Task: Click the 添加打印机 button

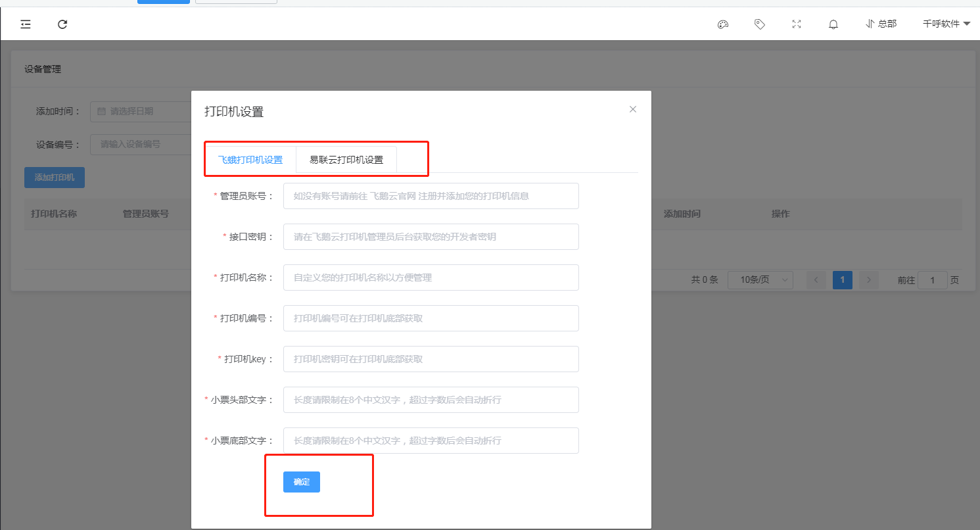Action: tap(55, 178)
